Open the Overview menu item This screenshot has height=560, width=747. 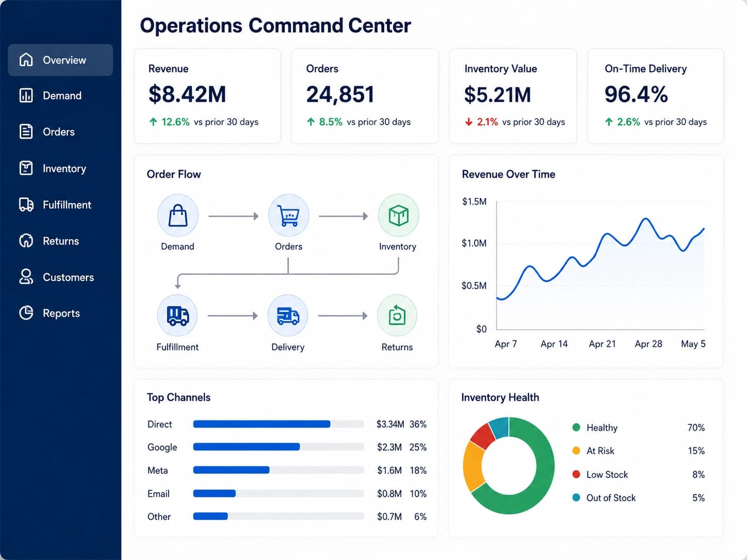pyautogui.click(x=60, y=60)
